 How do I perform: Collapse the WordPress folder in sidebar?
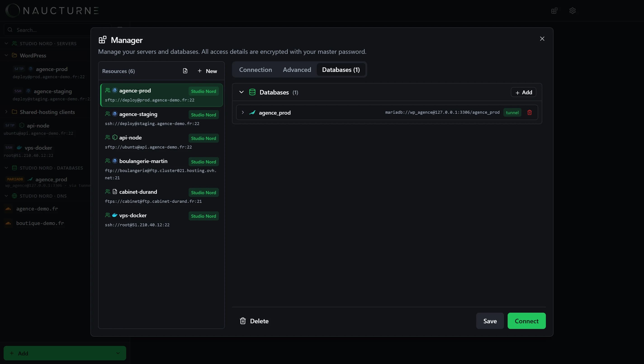7,55
